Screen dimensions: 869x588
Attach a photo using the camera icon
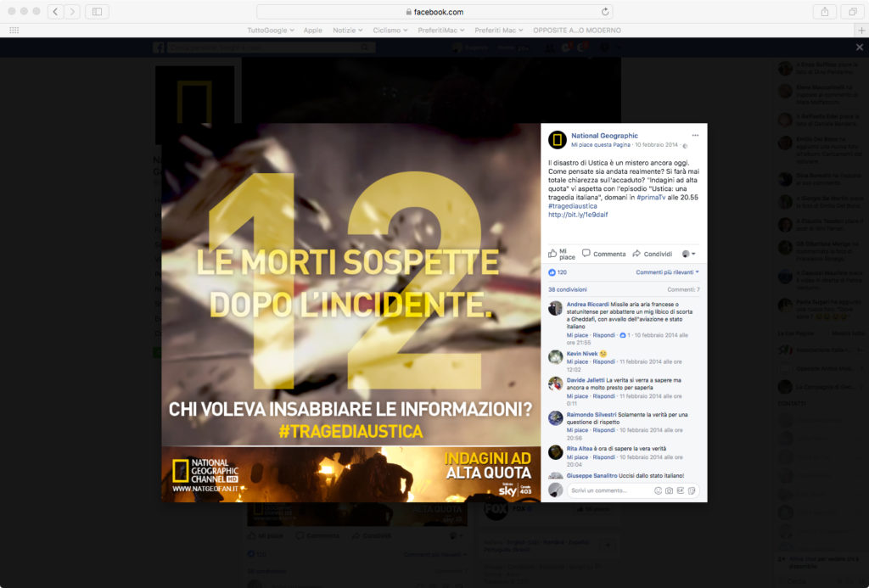coord(670,490)
